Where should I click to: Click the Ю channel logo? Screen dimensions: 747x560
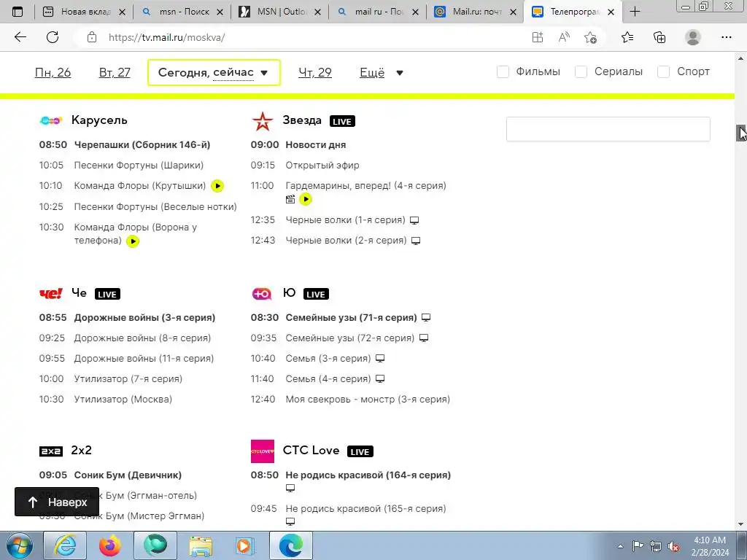tap(262, 294)
